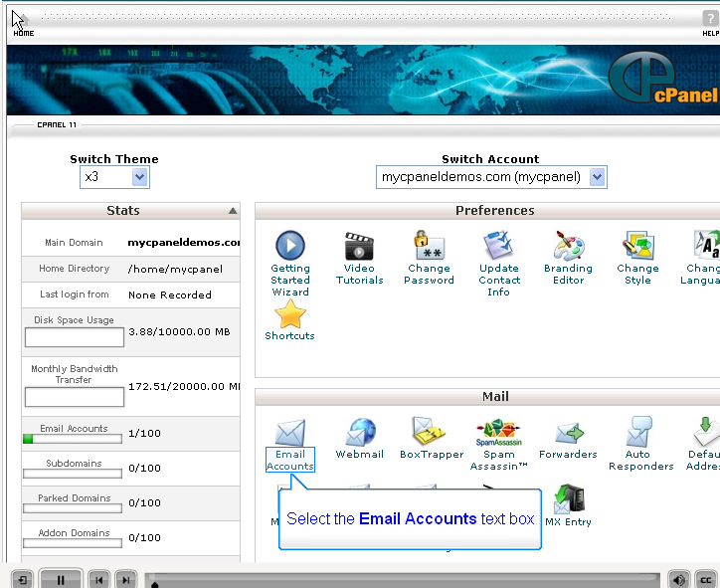Open the SpamAssassin icon

pos(498,432)
